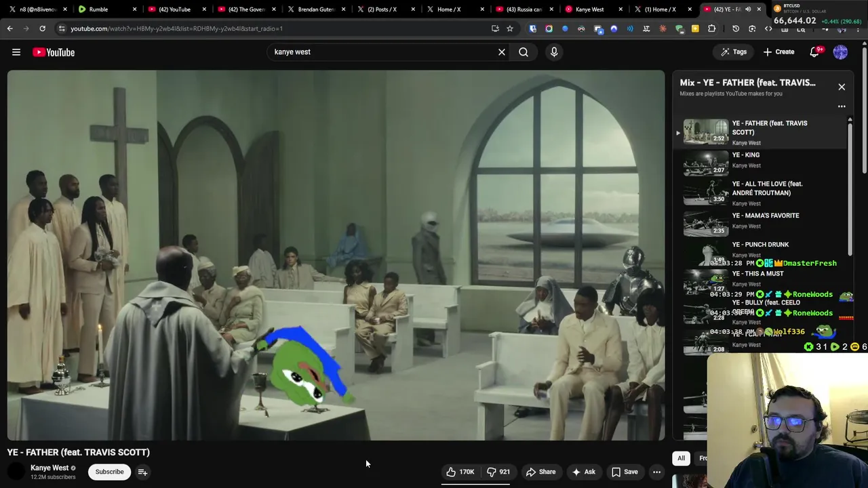Open the Ask AI button
Viewport: 868px width, 488px height.
[584, 472]
